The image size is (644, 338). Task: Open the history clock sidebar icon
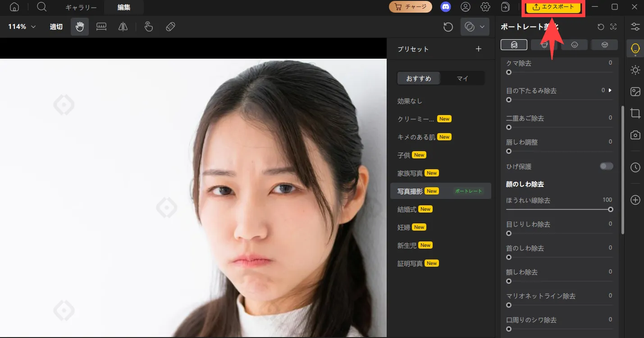point(635,167)
